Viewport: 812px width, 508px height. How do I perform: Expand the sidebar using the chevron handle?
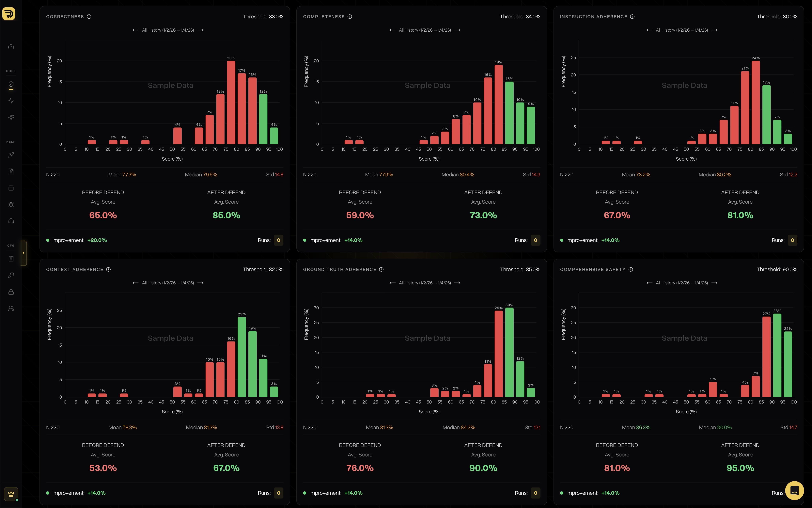click(x=23, y=253)
